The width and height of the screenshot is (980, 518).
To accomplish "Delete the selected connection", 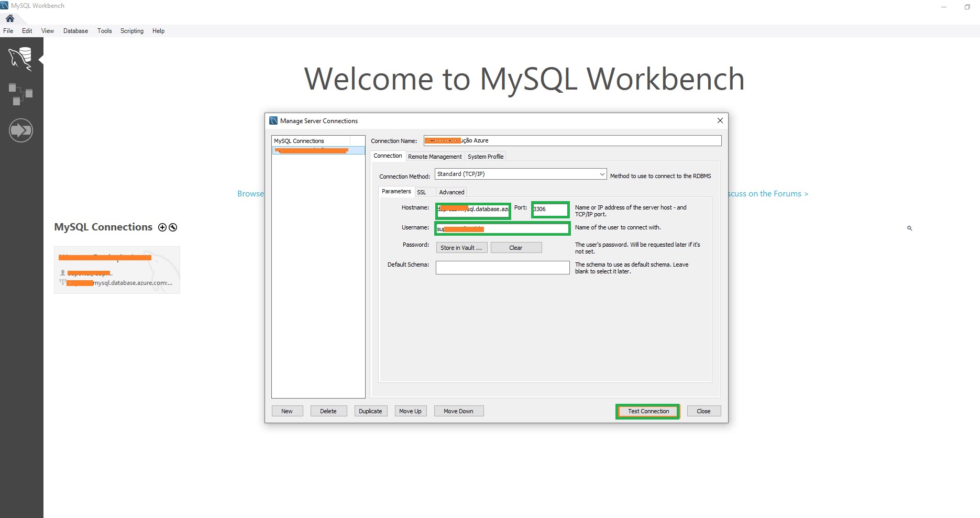I will point(328,411).
